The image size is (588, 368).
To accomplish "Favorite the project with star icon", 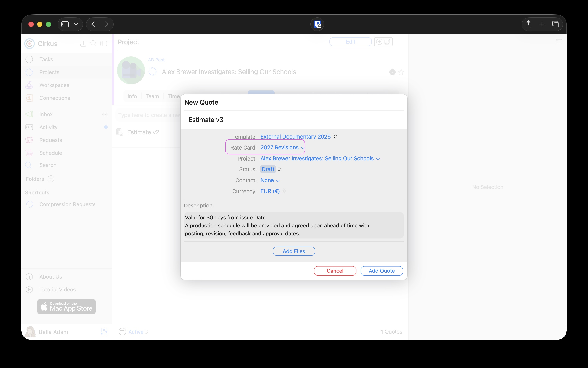I will [x=401, y=72].
